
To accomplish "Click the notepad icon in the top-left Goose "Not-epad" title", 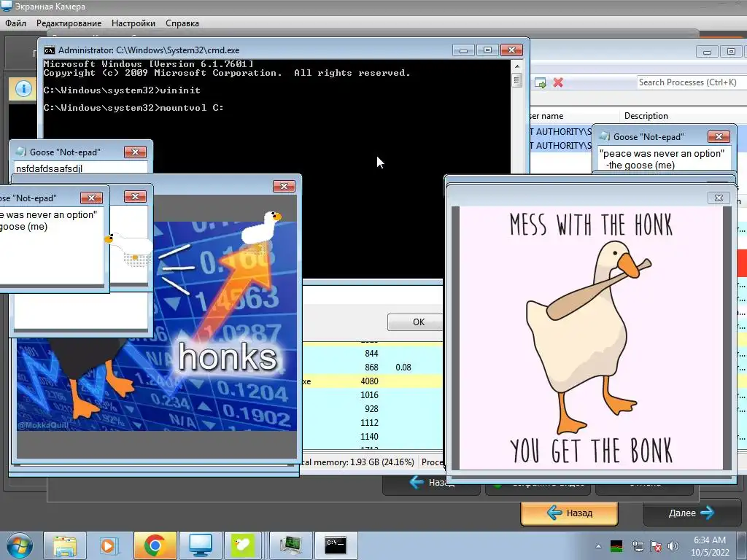I will (21, 152).
